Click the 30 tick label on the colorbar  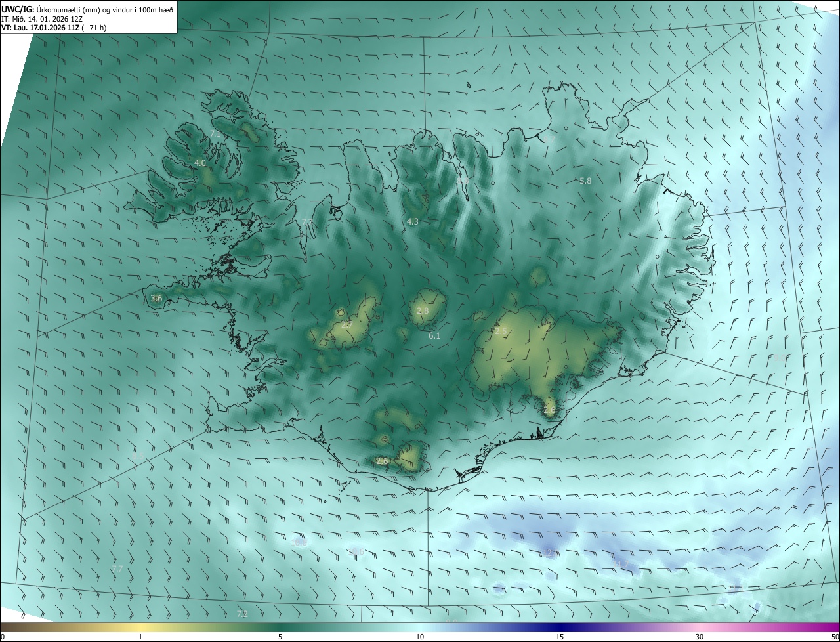pyautogui.click(x=700, y=637)
